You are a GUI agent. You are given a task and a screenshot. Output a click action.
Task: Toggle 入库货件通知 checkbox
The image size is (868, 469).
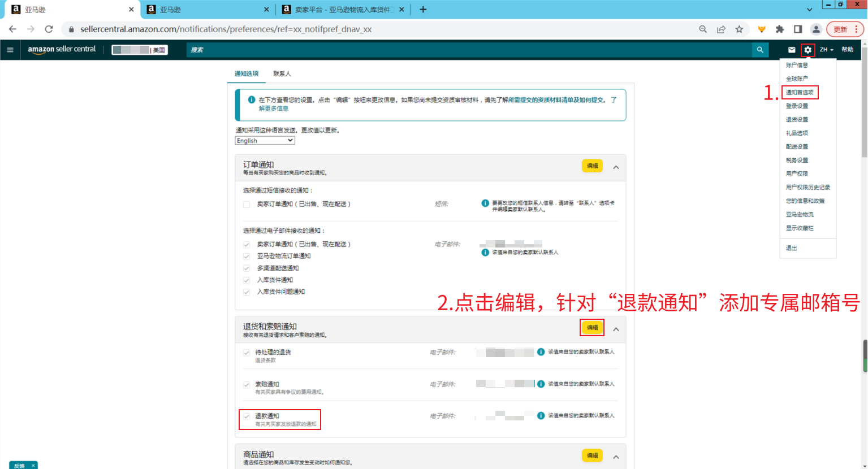(x=247, y=280)
